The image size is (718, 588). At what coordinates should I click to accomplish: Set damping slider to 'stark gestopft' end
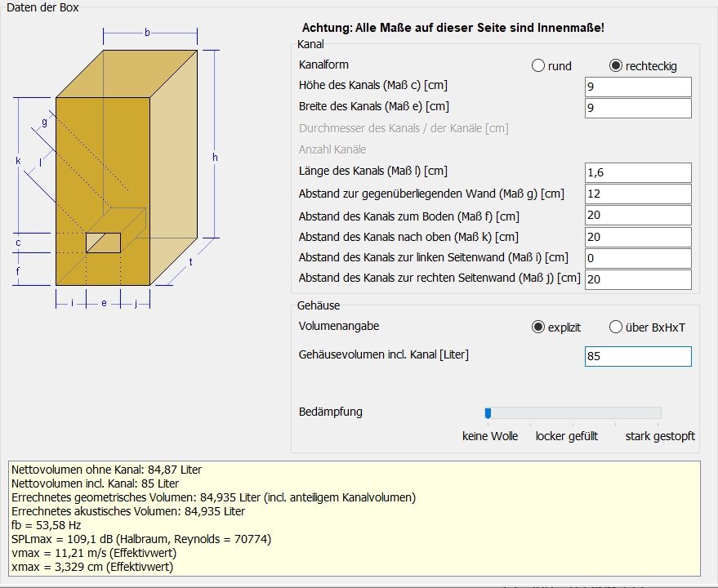coord(658,413)
